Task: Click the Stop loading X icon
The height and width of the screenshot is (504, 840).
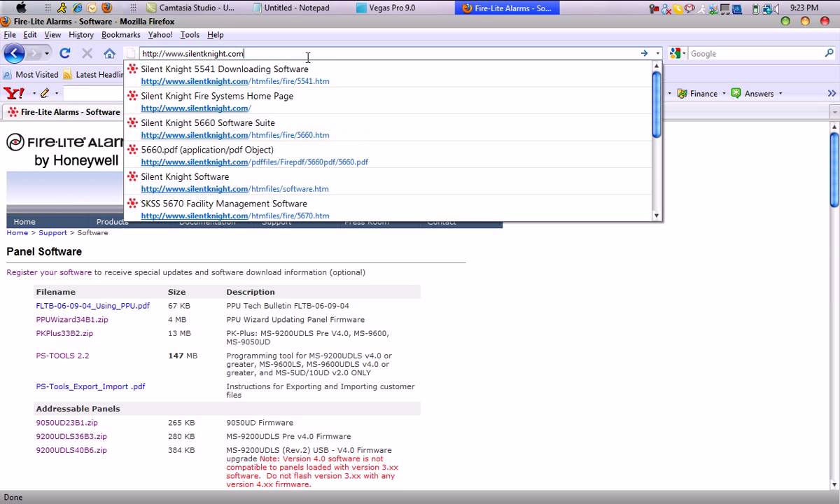Action: point(87,53)
